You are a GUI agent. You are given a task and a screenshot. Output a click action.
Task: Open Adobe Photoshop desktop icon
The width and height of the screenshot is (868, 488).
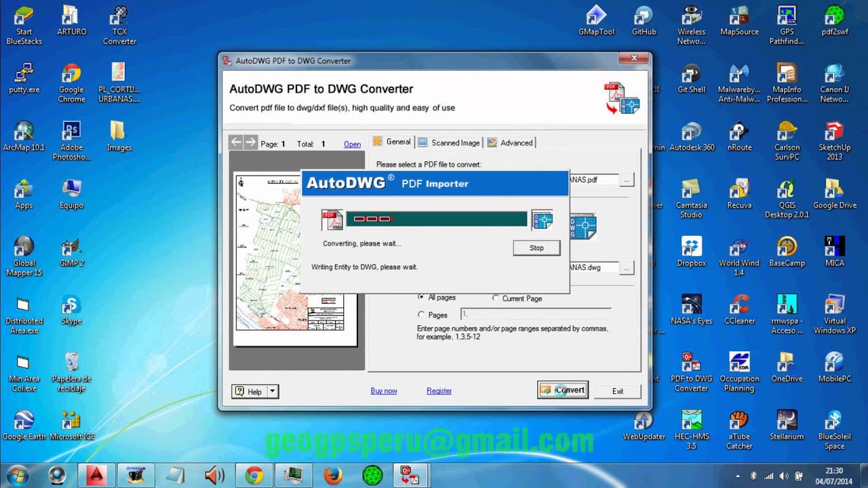[x=71, y=141]
